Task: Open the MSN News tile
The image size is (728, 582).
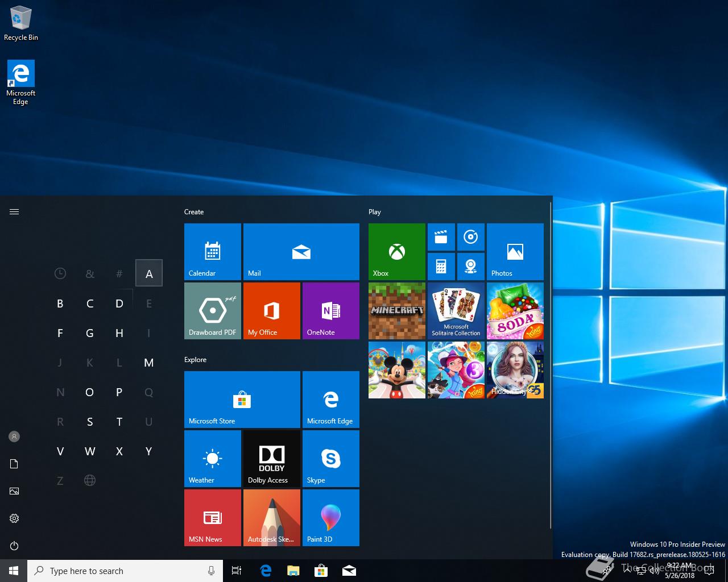Action: [x=213, y=518]
